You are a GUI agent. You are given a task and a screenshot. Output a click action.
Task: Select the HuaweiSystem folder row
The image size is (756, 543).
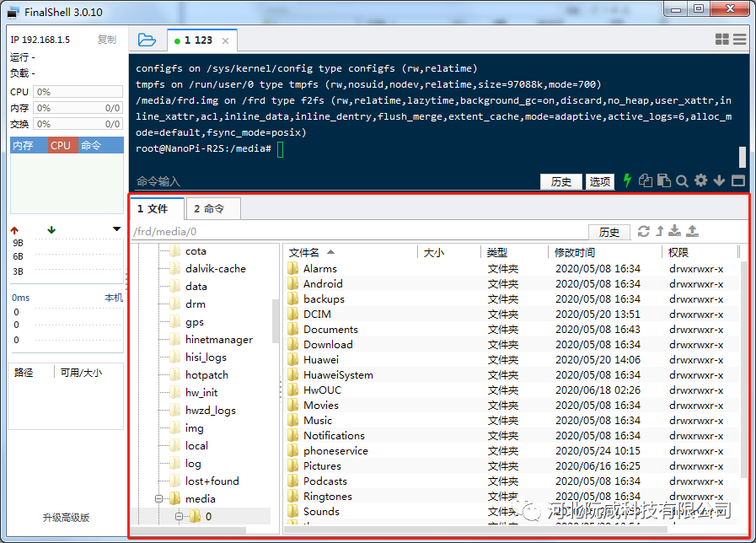click(x=511, y=374)
